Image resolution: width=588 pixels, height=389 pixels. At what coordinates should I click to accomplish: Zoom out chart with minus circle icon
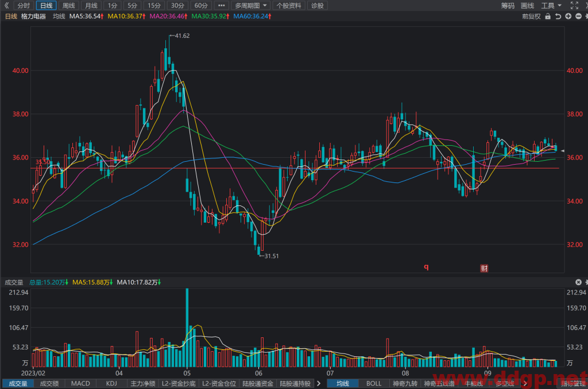tap(578, 16)
